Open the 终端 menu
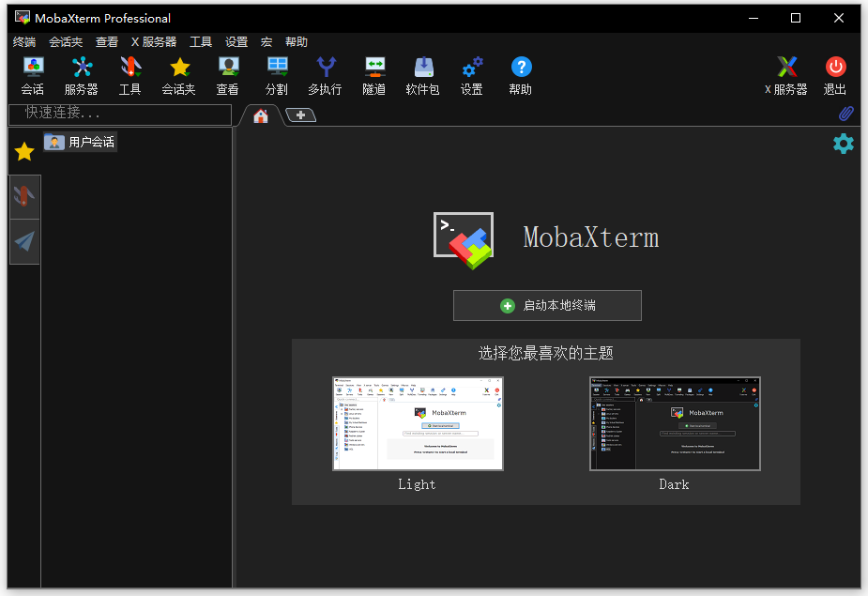Screen dimensions: 868x596 click(x=24, y=42)
